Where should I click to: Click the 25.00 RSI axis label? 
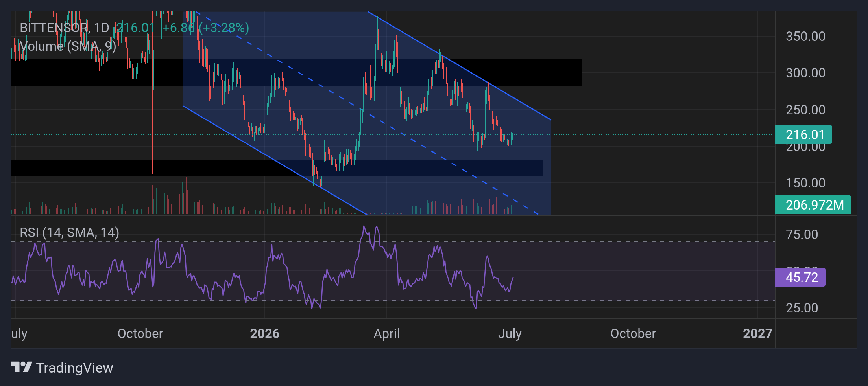coord(802,308)
